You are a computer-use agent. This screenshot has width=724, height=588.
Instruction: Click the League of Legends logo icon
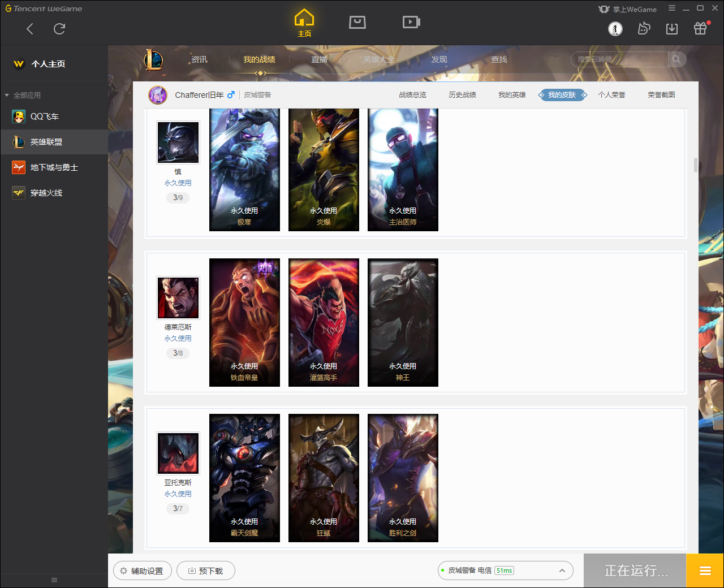153,59
